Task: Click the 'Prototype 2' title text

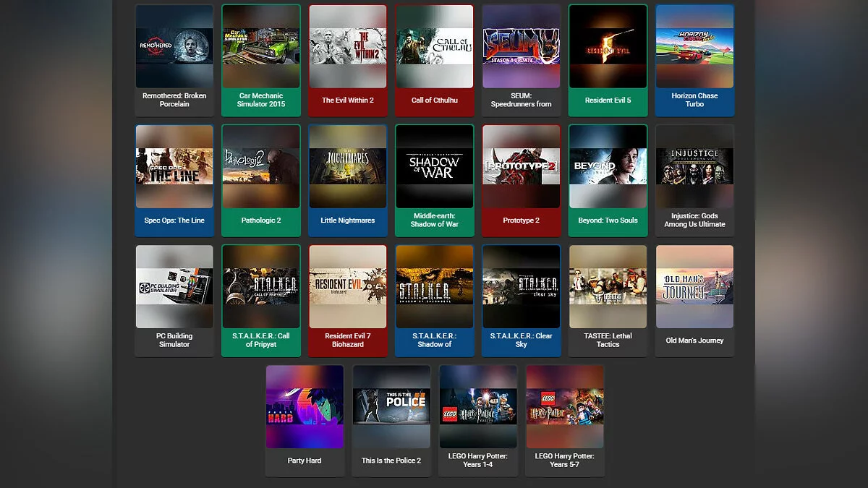Action: pyautogui.click(x=522, y=221)
